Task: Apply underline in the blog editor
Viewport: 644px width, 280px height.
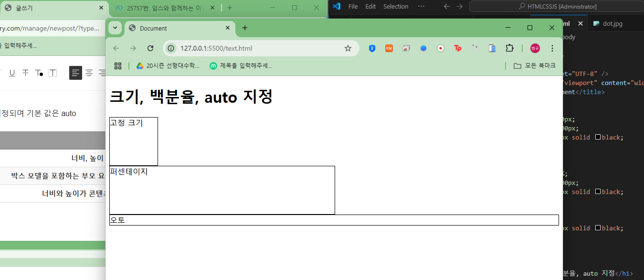Action: click(12, 73)
